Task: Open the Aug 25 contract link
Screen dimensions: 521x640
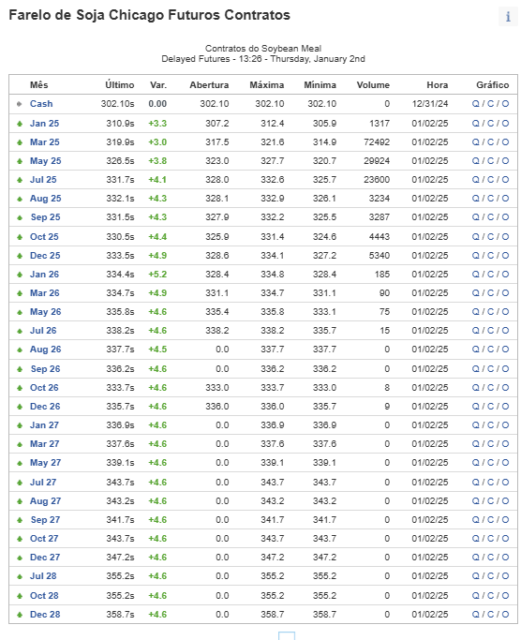Action: click(x=45, y=198)
